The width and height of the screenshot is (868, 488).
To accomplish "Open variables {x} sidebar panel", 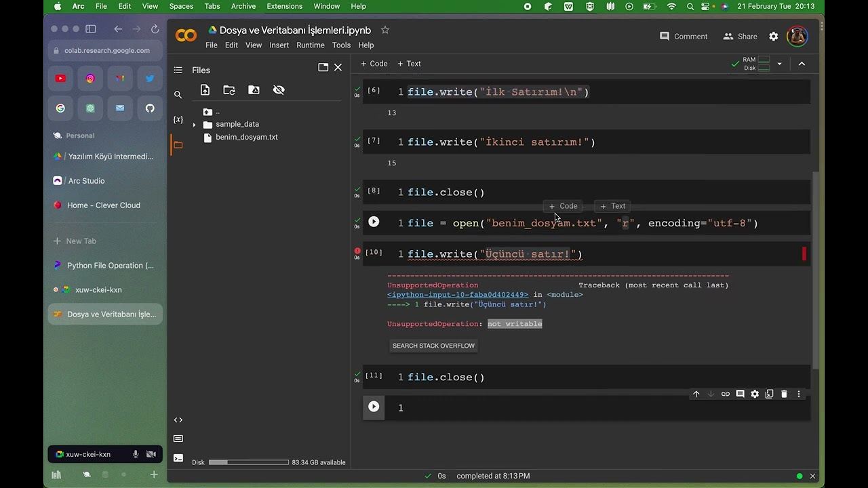I will pyautogui.click(x=178, y=119).
